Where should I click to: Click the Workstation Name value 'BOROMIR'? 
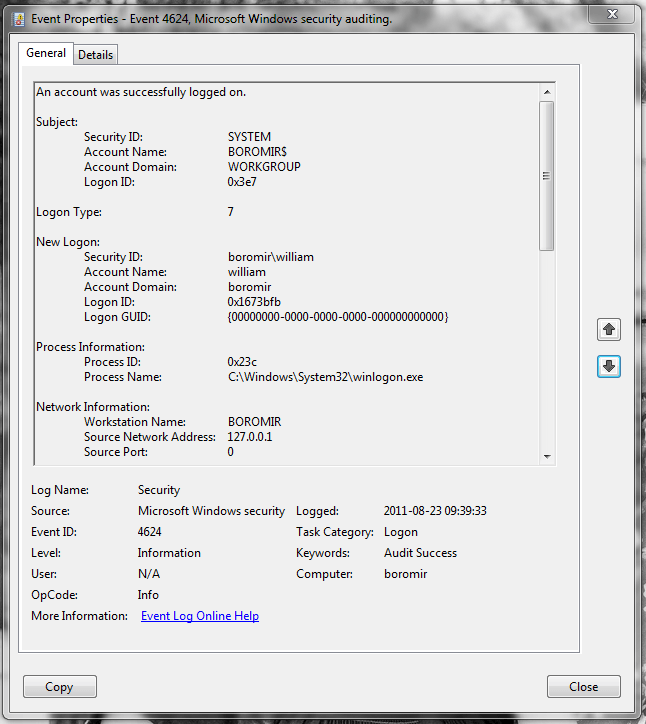click(254, 422)
